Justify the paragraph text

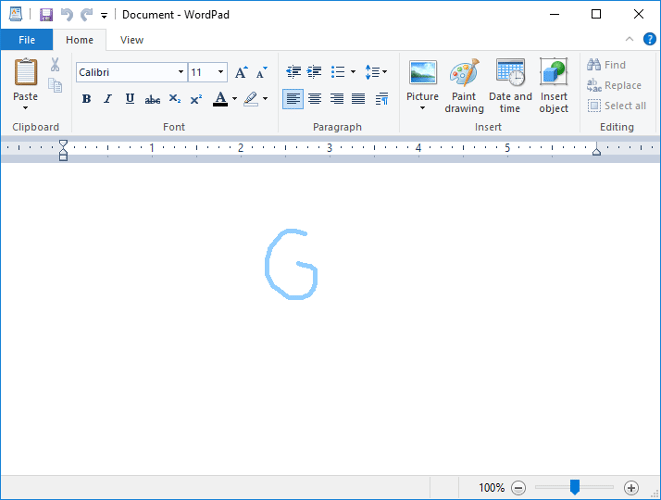pos(358,99)
